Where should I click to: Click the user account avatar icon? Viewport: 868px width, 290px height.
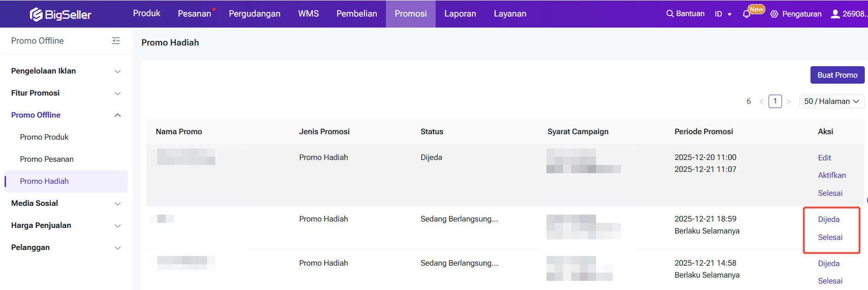[x=835, y=14]
